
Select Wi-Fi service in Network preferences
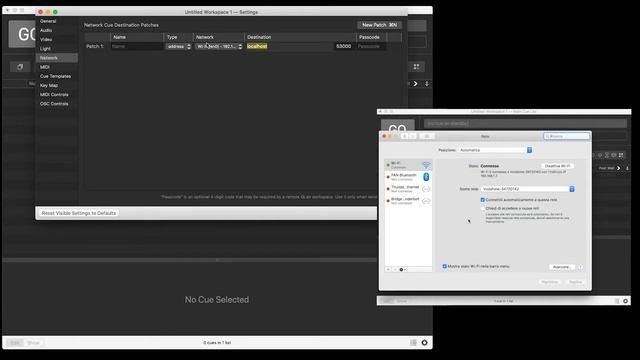pos(408,165)
